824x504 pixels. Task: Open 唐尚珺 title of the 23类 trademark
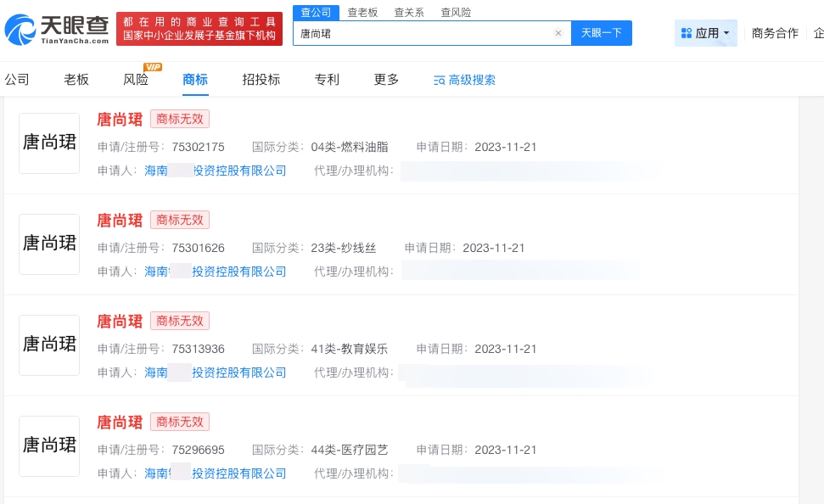120,221
